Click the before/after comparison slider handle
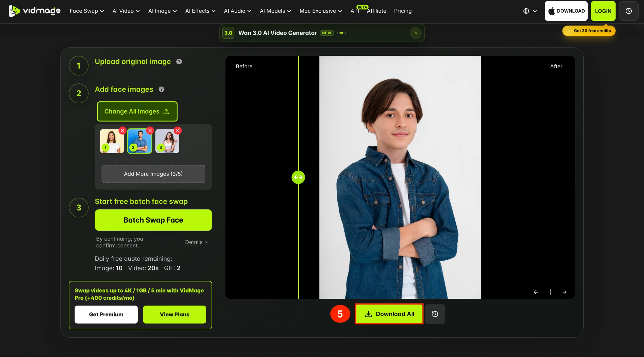Screen dimensions: 644x357 (x=298, y=177)
